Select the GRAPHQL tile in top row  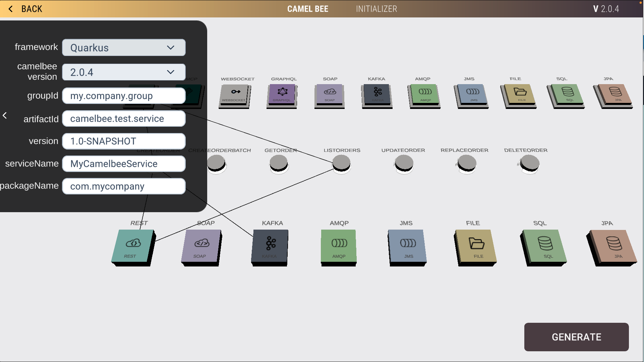point(283,94)
